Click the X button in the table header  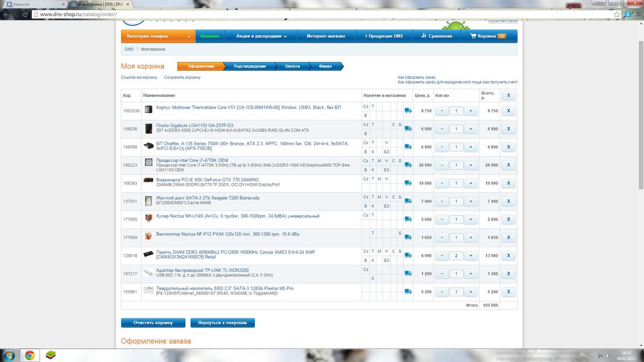(x=508, y=95)
